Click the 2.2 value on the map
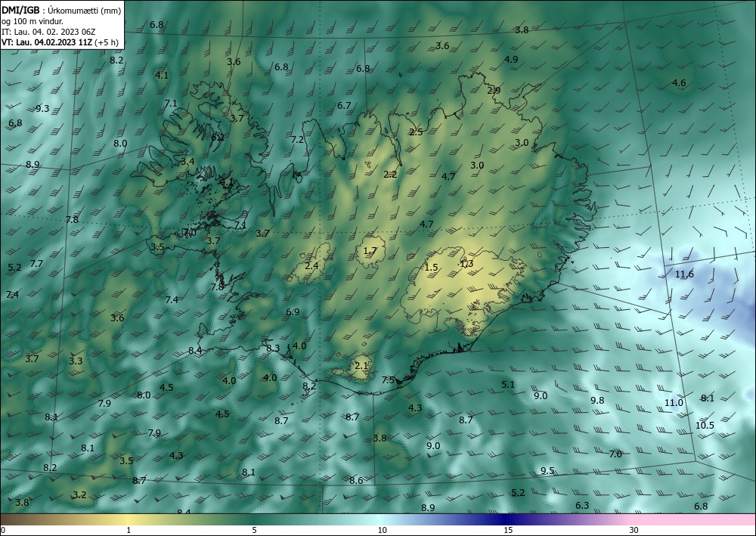Image resolution: width=756 pixels, height=536 pixels. (x=390, y=175)
